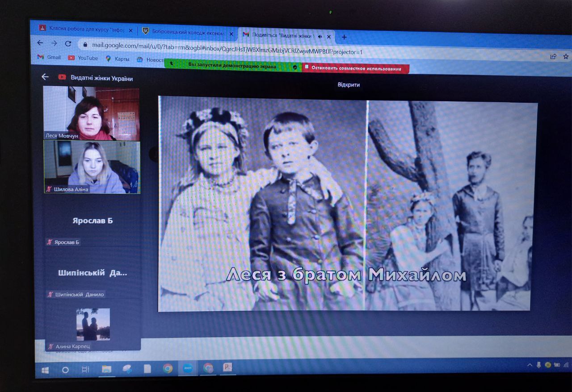The height and width of the screenshot is (392, 572).
Task: Open the Windows Start menu
Action: [45, 370]
